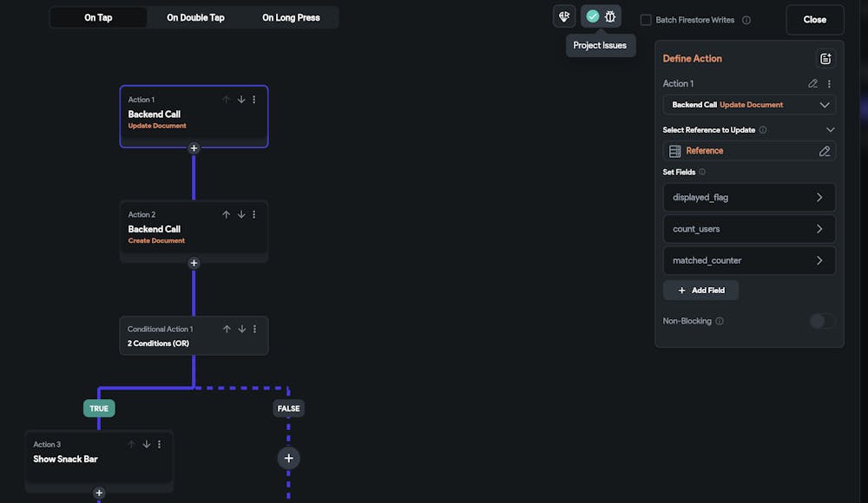
Task: Select the leftmost toolbar icon beside Project Issues
Action: 563,16
